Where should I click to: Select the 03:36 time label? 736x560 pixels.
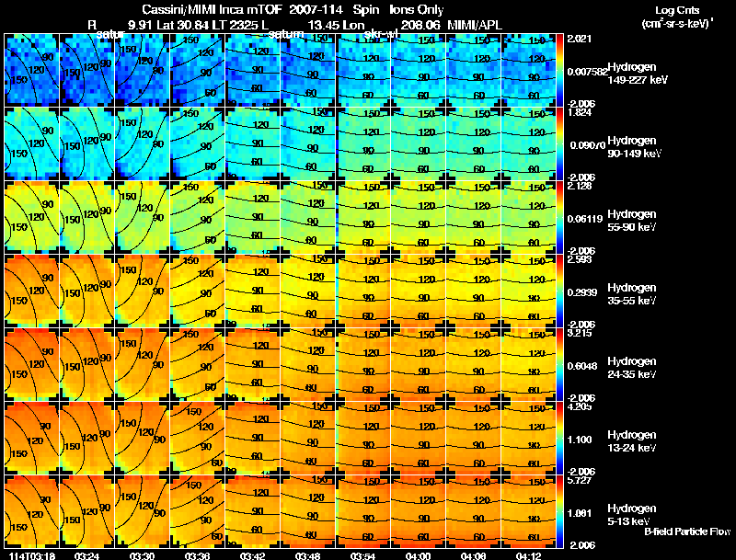[x=197, y=556]
